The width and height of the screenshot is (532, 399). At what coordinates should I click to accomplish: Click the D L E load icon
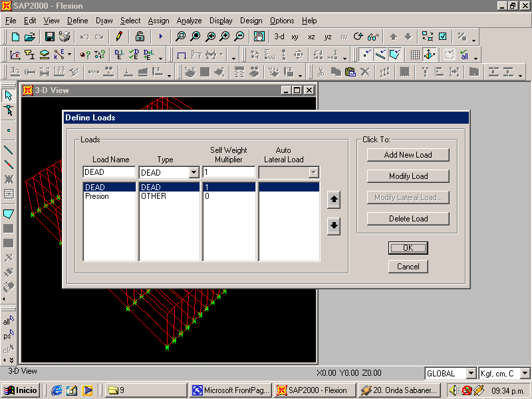119,55
